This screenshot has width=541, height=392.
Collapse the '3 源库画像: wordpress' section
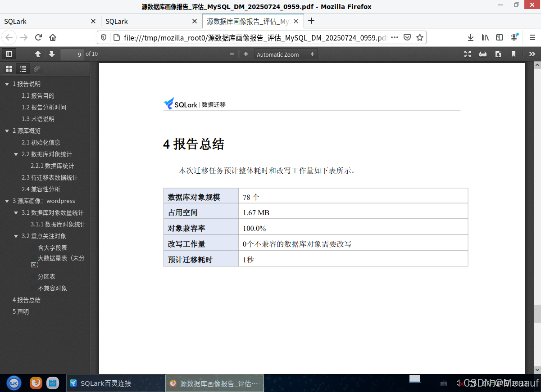pyautogui.click(x=7, y=201)
